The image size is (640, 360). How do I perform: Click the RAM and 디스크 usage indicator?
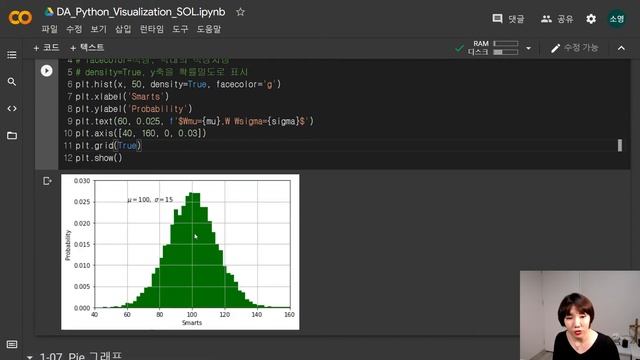(493, 48)
